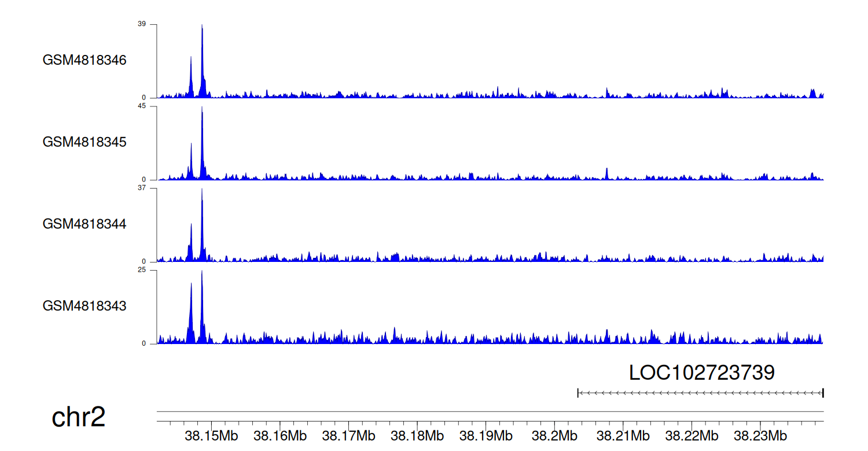
Task: Click the y-axis maximum value 25
Action: click(142, 270)
